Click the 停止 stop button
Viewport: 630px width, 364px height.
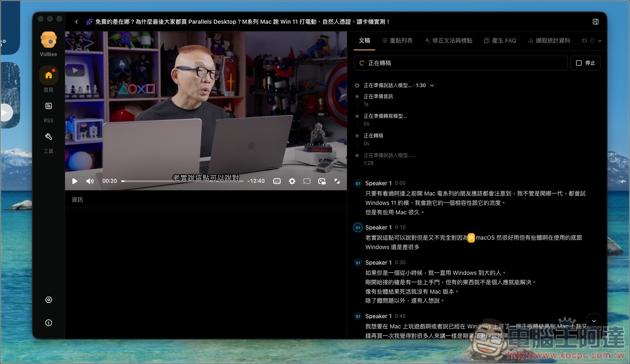click(x=585, y=63)
